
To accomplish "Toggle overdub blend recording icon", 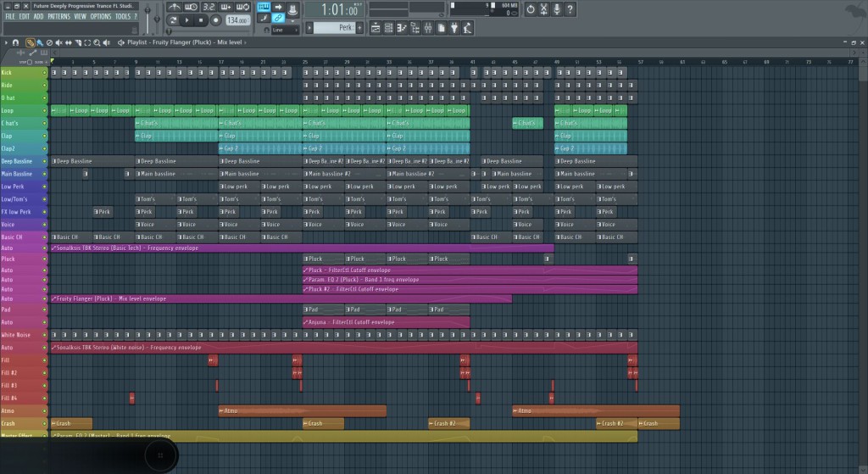I will point(225,7).
